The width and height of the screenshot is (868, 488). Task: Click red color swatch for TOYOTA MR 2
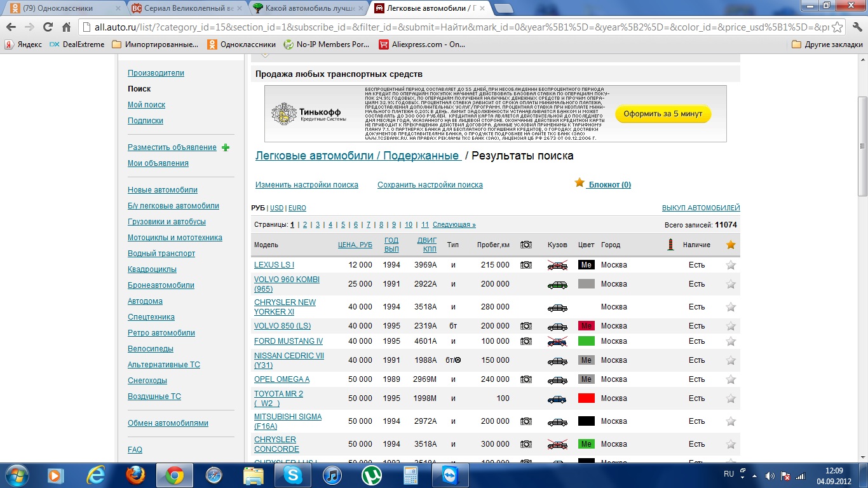point(587,398)
